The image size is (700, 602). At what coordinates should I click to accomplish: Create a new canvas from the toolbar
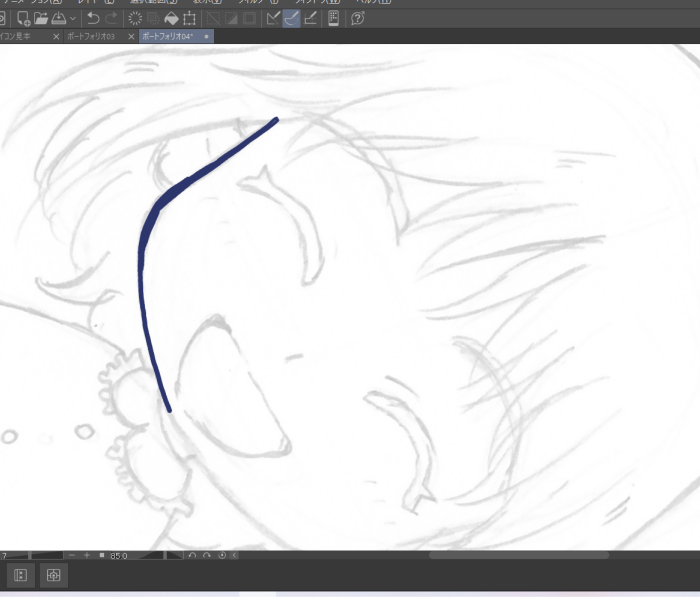24,18
